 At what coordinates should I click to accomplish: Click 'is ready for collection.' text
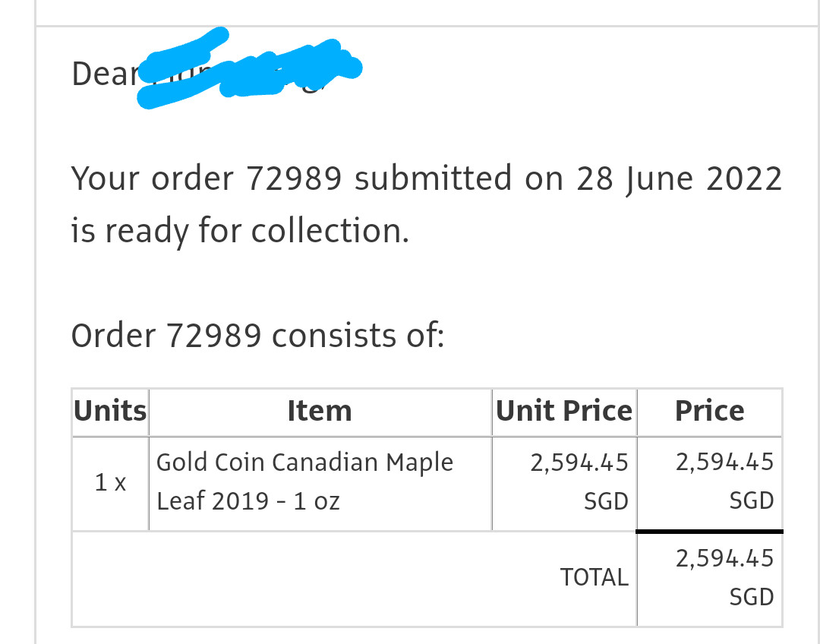[240, 232]
